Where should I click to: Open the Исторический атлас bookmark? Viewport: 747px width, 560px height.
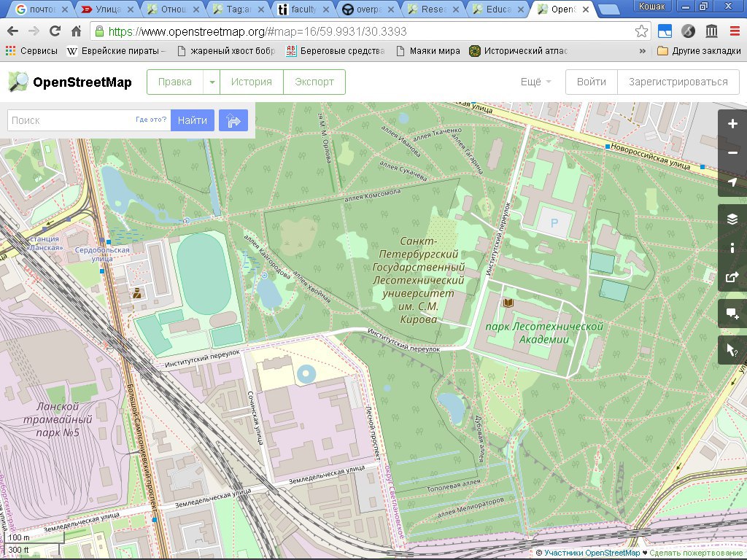(x=519, y=51)
